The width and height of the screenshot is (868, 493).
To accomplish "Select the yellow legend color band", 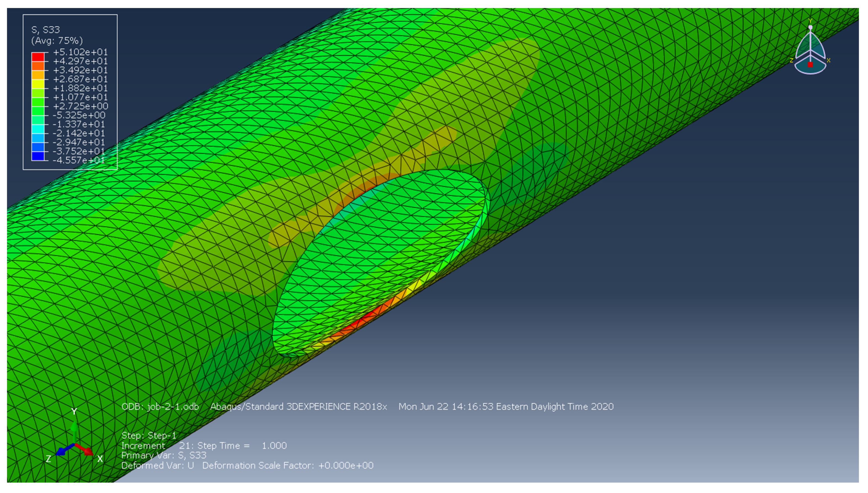I will point(38,84).
